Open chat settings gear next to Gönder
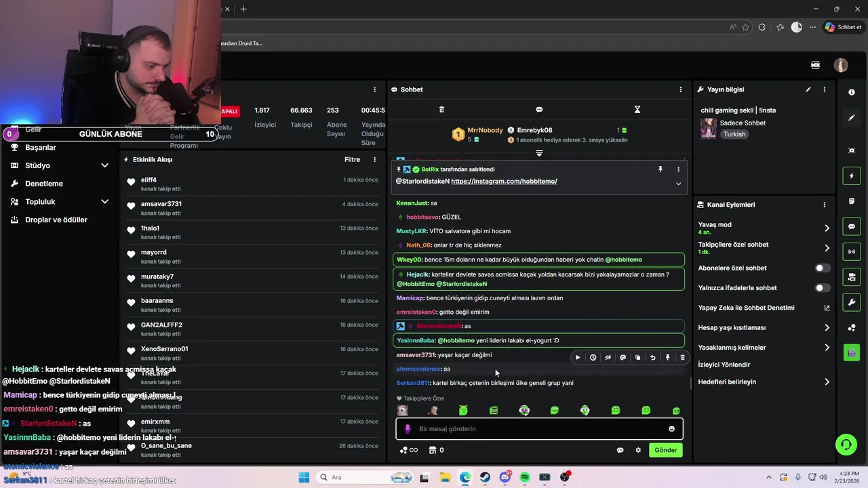Viewport: 868px width, 488px height. coord(638,450)
